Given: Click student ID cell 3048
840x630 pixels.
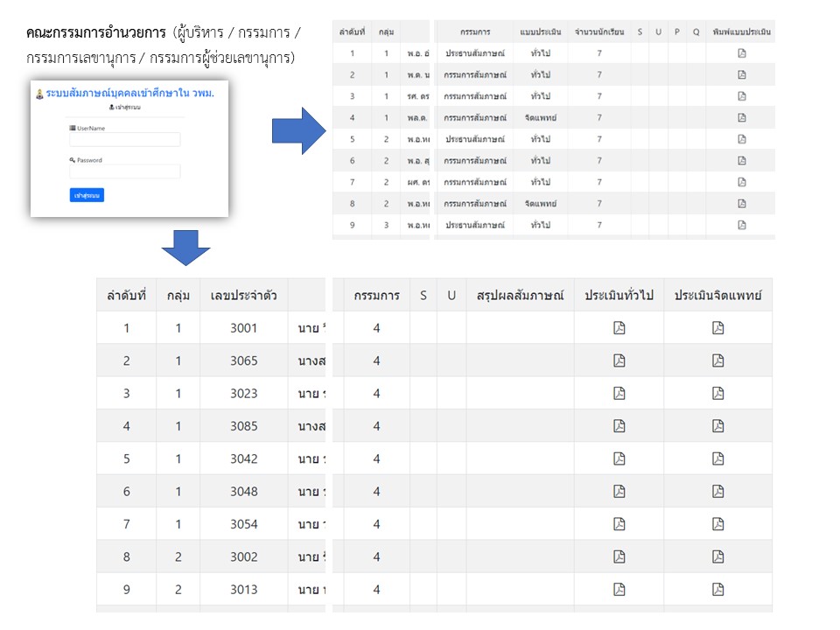Looking at the screenshot, I should (244, 491).
